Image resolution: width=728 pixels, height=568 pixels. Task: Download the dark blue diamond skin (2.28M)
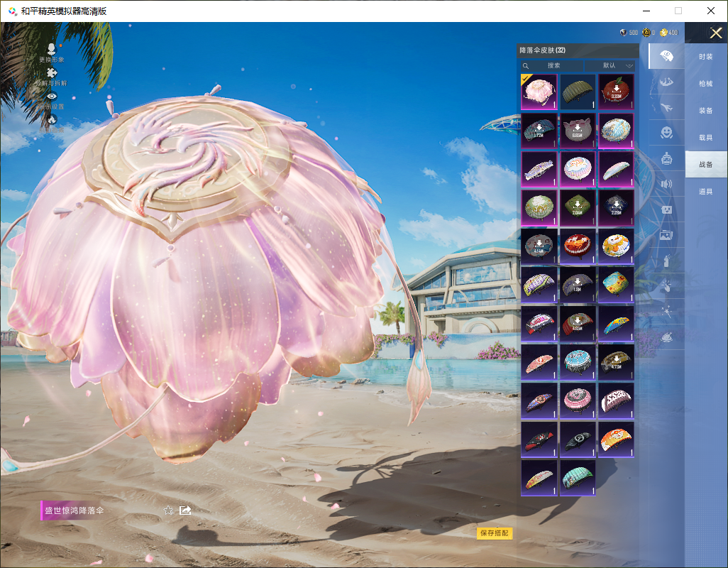coord(616,207)
